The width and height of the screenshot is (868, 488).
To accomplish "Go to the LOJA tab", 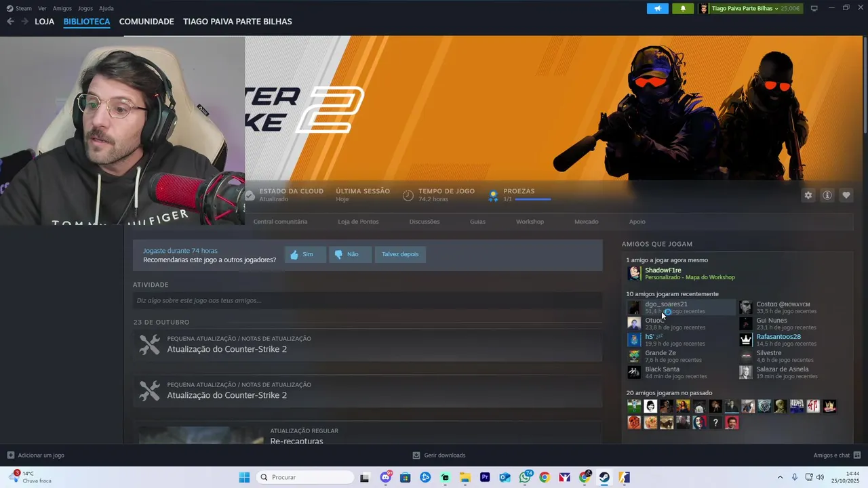I will pyautogui.click(x=44, y=22).
